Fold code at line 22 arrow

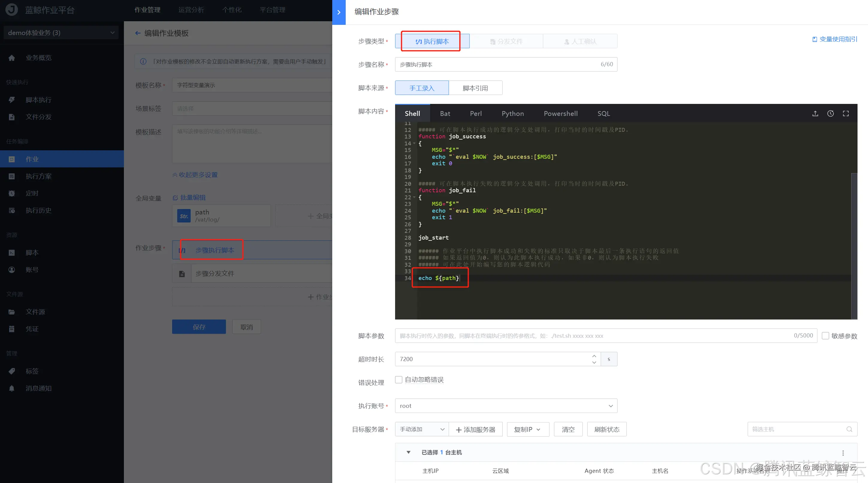click(415, 197)
